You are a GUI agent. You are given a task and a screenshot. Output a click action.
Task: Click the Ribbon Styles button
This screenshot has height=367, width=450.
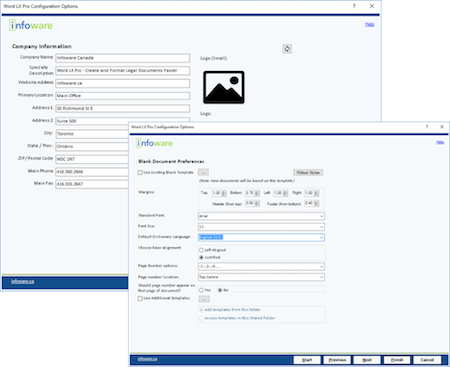click(x=308, y=173)
